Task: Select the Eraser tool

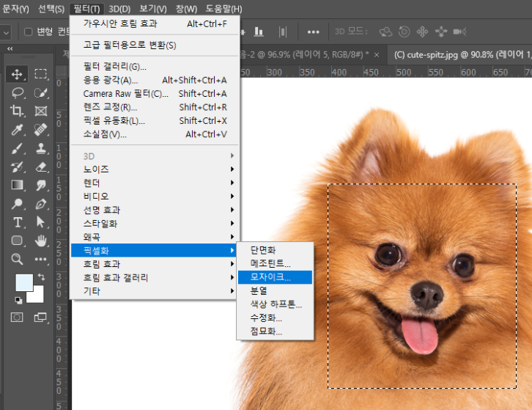Action: pos(41,166)
